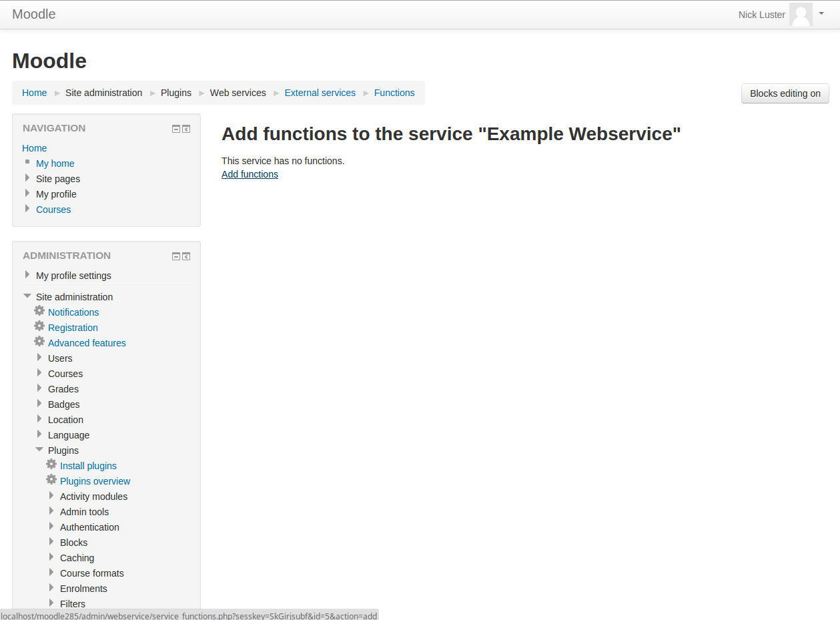Click the gear icon beside Install plugins
The width and height of the screenshot is (840, 620).
pyautogui.click(x=51, y=464)
